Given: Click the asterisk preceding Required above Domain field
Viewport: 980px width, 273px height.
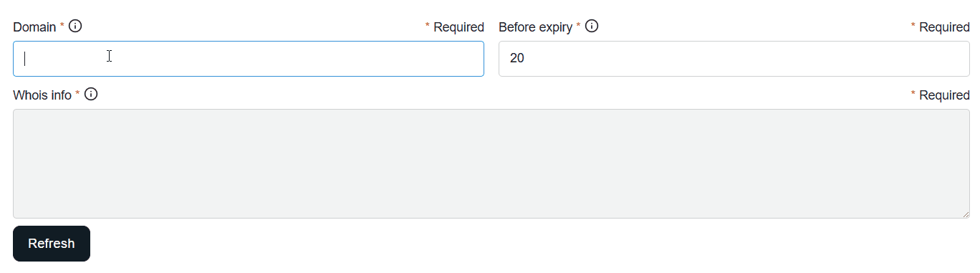Looking at the screenshot, I should 428,26.
